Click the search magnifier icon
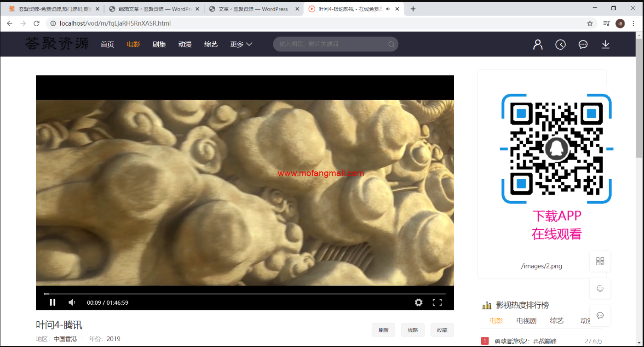 [391, 44]
